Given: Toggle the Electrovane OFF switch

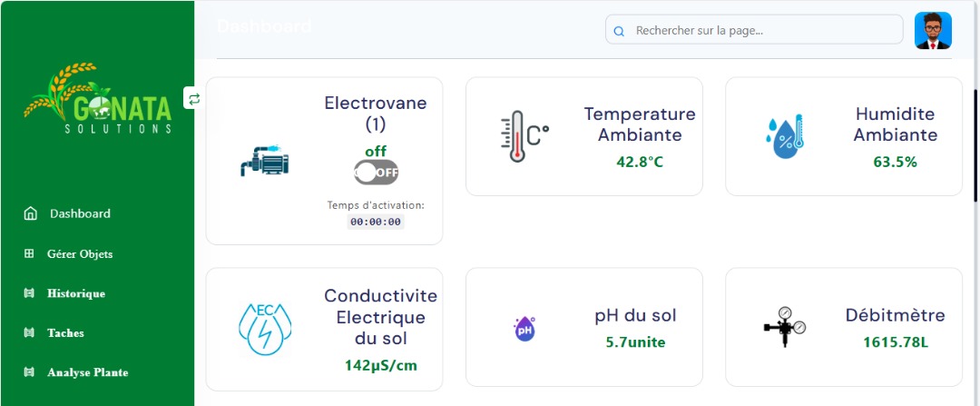Looking at the screenshot, I should click(x=376, y=172).
